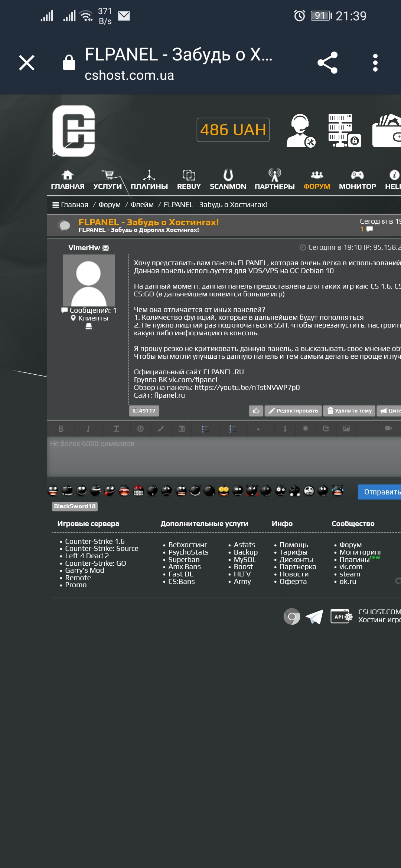Open Garry's Mod footer link
This screenshot has height=868, width=401.
coord(85,570)
